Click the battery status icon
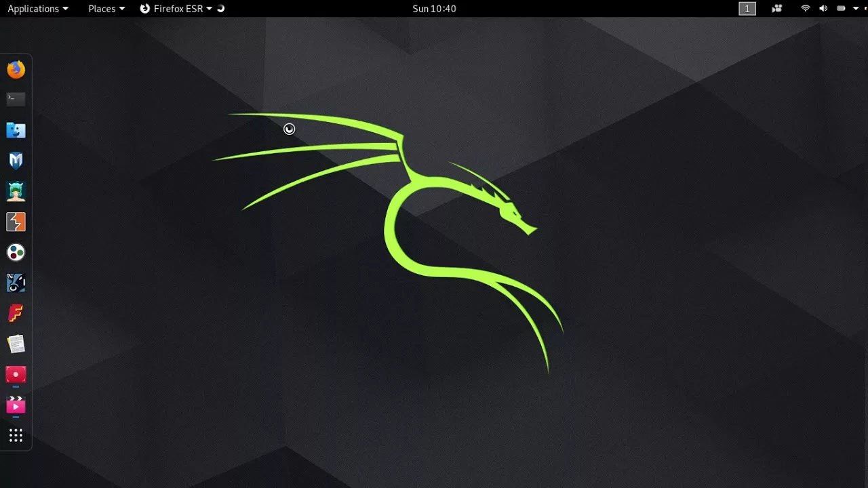 (841, 9)
